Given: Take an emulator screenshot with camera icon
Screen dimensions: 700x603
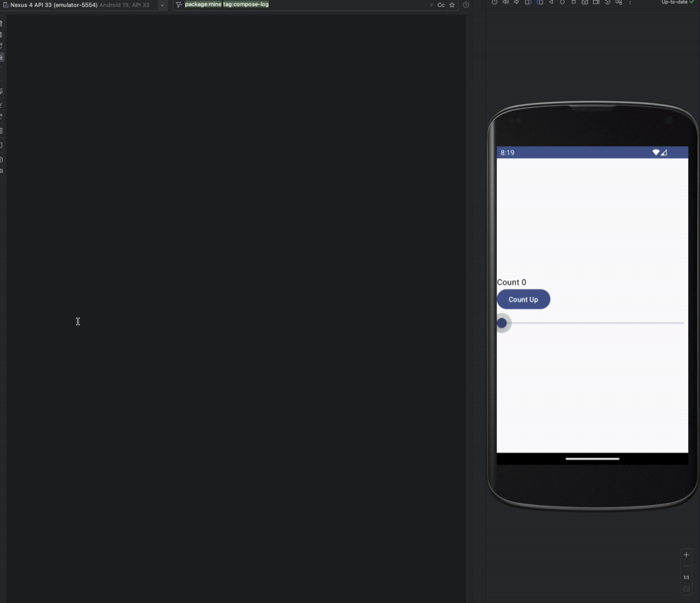Looking at the screenshot, I should (x=584, y=2).
